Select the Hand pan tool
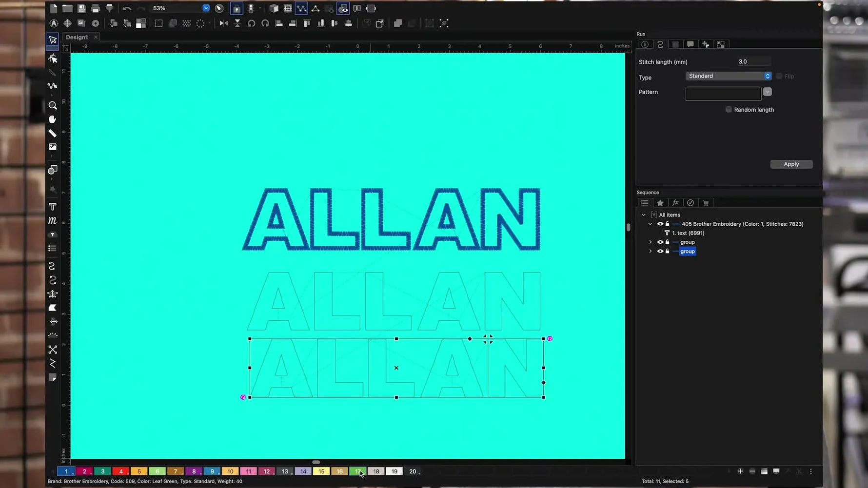 click(x=53, y=119)
